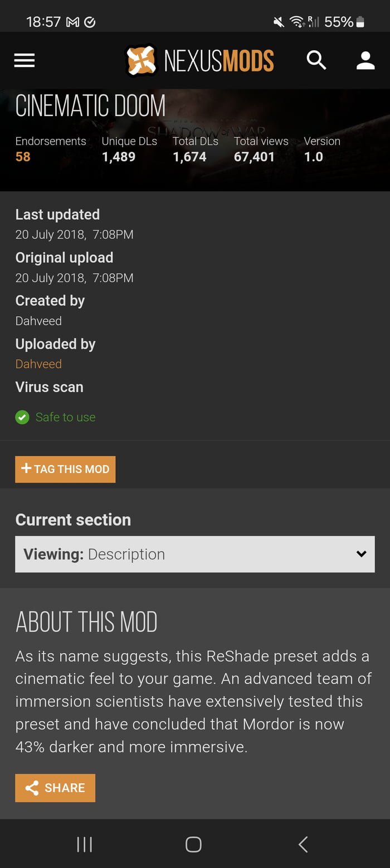Screen dimensions: 390x868
Task: Open the hamburger navigation menu
Action: [25, 60]
